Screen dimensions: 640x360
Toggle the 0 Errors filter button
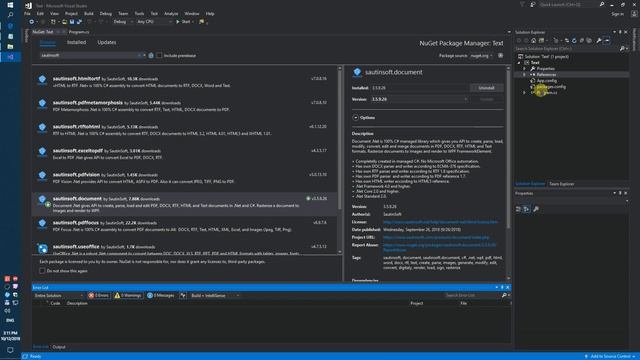(98, 296)
